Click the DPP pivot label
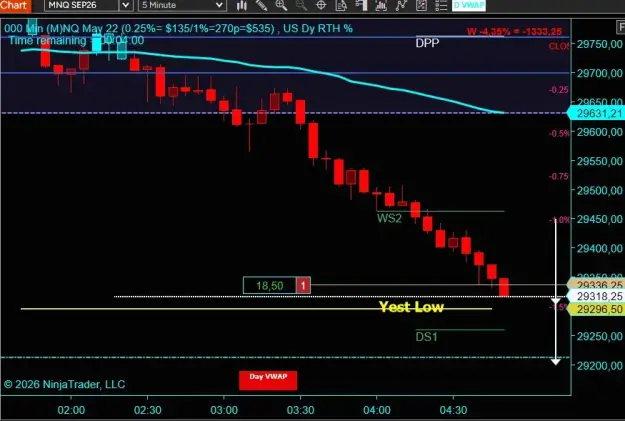Image resolution: width=625 pixels, height=421 pixels. coord(427,43)
